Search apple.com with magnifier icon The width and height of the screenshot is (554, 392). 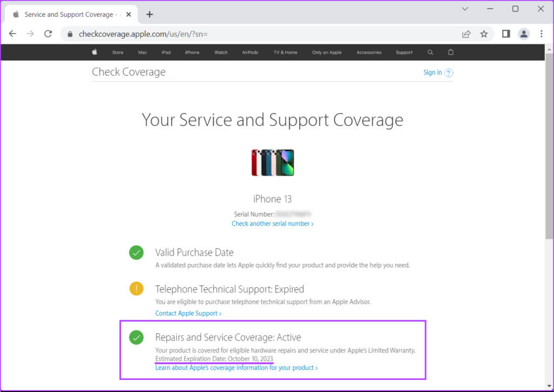430,52
